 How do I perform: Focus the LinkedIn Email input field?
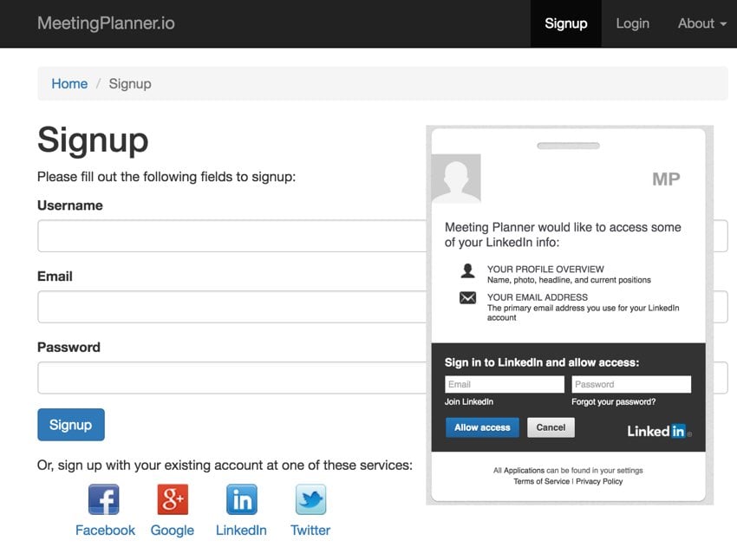coord(505,384)
